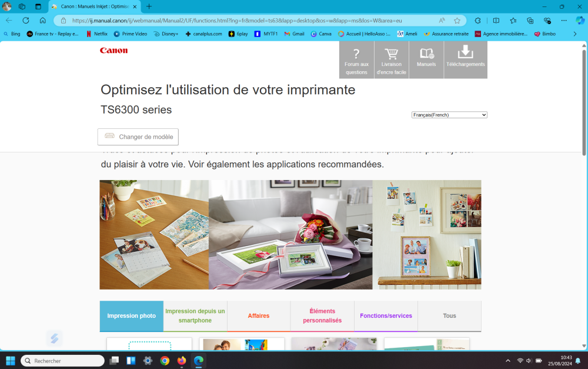Click the Canon logo
This screenshot has height=369, width=588.
click(113, 51)
